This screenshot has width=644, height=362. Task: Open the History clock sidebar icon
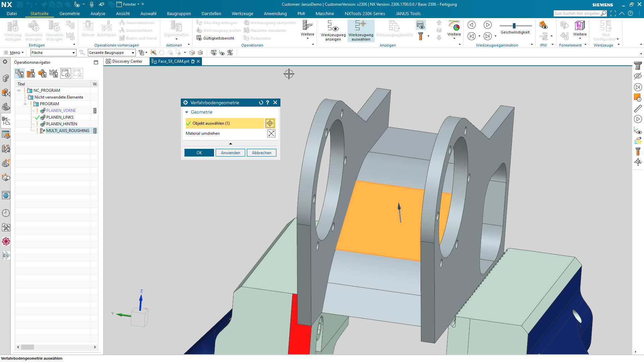coord(6,213)
